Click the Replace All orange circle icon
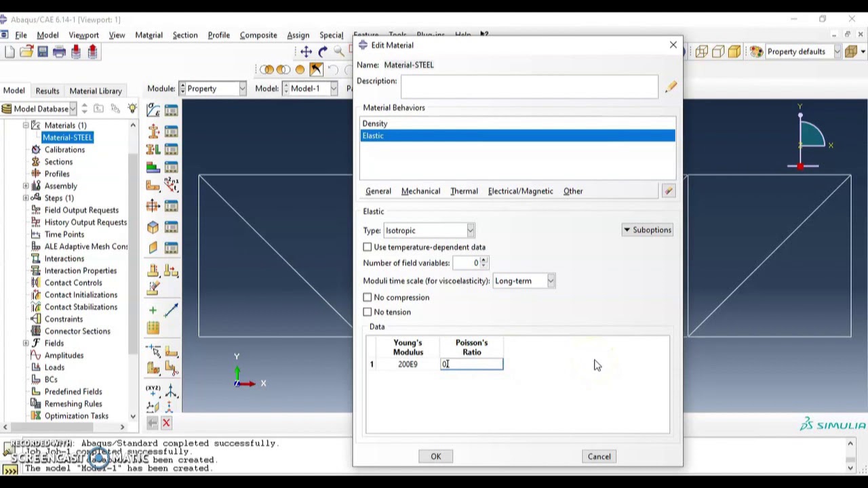 [300, 69]
